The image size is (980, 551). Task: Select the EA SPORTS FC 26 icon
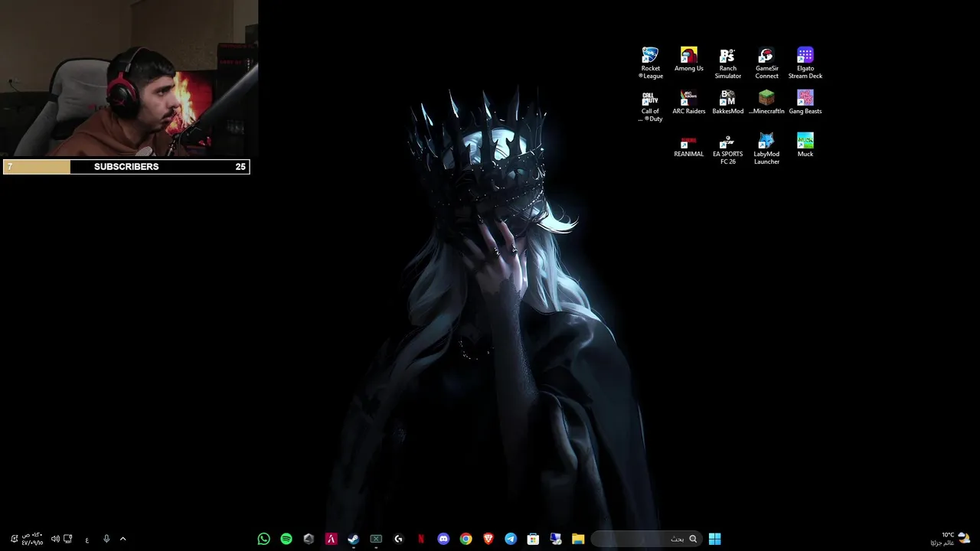(x=727, y=149)
